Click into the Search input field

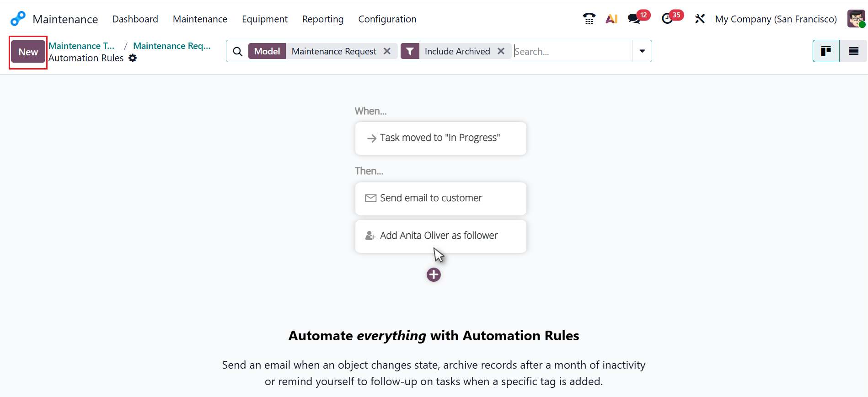coord(572,51)
